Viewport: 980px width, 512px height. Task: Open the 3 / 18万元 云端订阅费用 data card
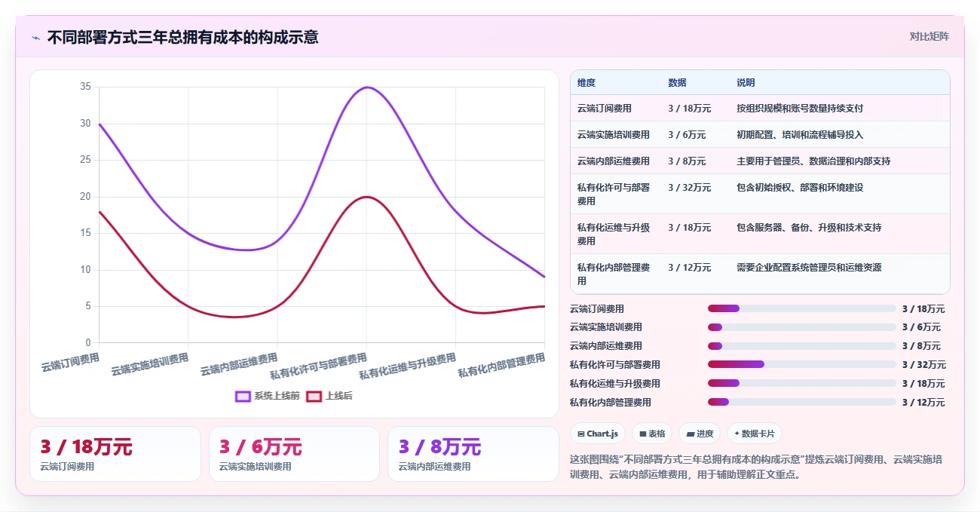pyautogui.click(x=115, y=454)
